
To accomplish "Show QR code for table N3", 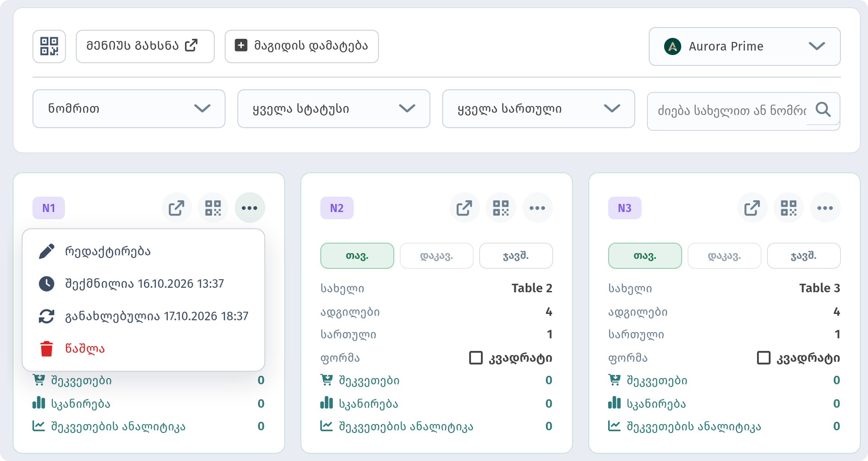I will click(x=789, y=208).
